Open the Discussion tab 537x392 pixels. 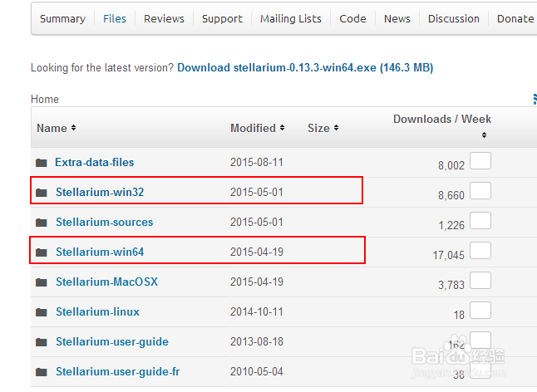[454, 19]
